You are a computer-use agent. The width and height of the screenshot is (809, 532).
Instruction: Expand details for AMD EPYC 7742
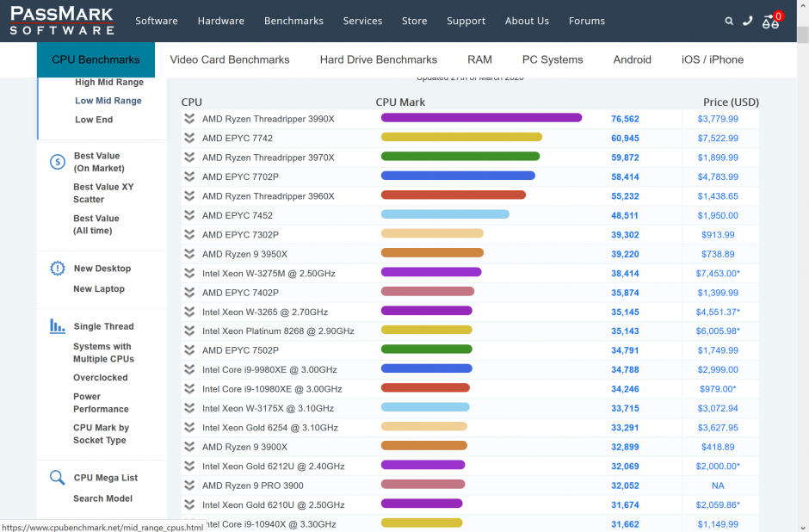point(189,139)
